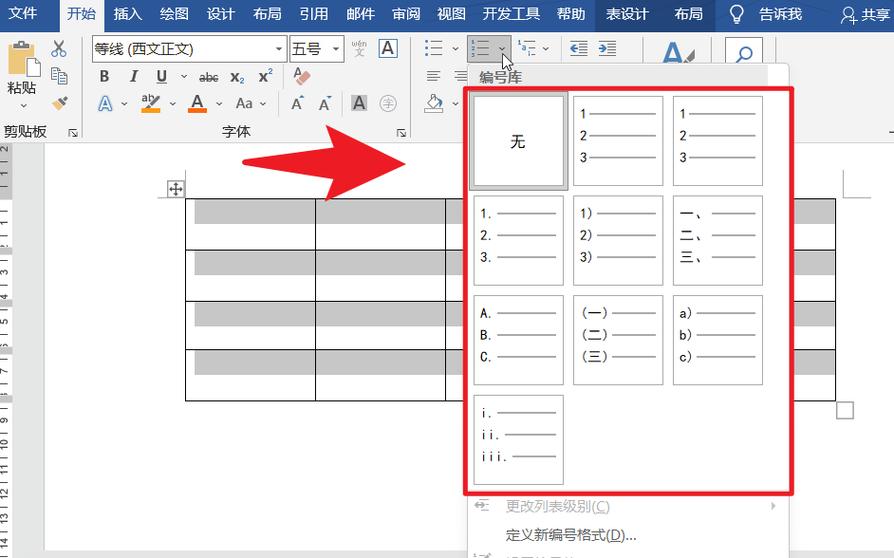Click the multilevel list icon
The image size is (894, 558).
point(527,48)
